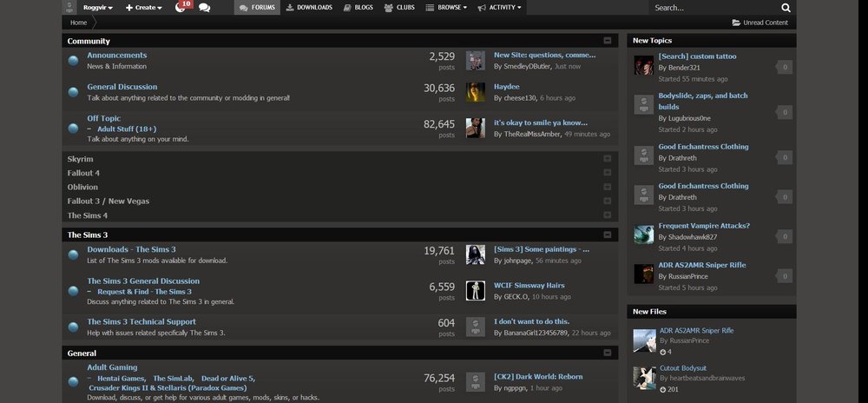This screenshot has width=868, height=403.
Task: Open Bender321's avatar in New Topics
Action: (x=644, y=65)
